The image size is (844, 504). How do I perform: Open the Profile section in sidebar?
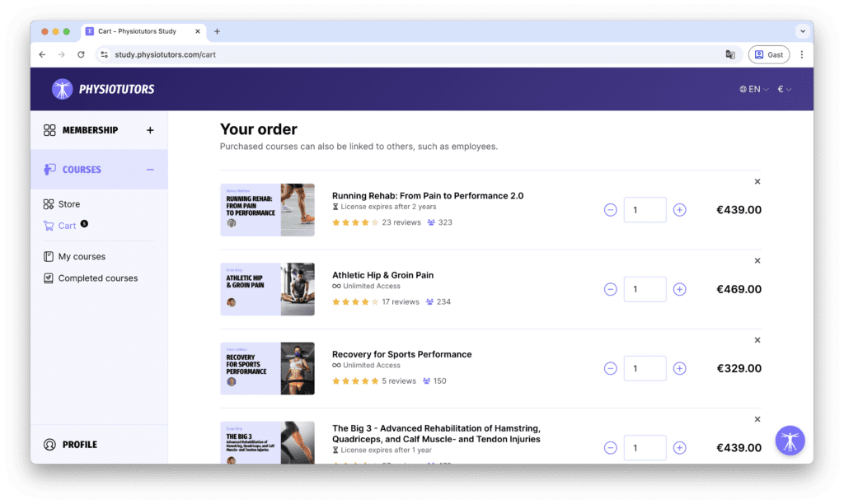pyautogui.click(x=79, y=445)
